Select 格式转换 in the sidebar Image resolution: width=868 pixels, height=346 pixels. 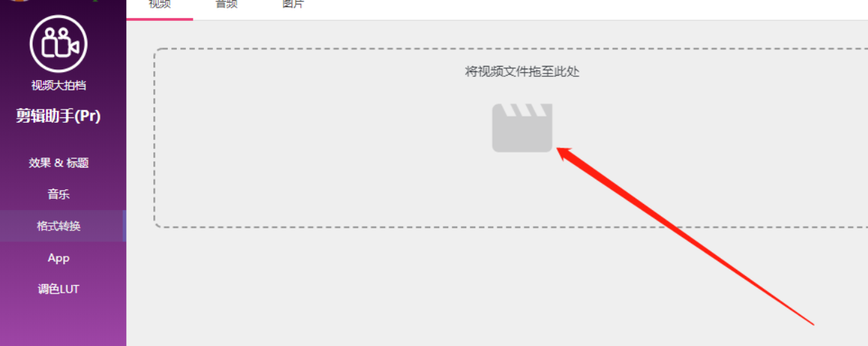[x=58, y=226]
